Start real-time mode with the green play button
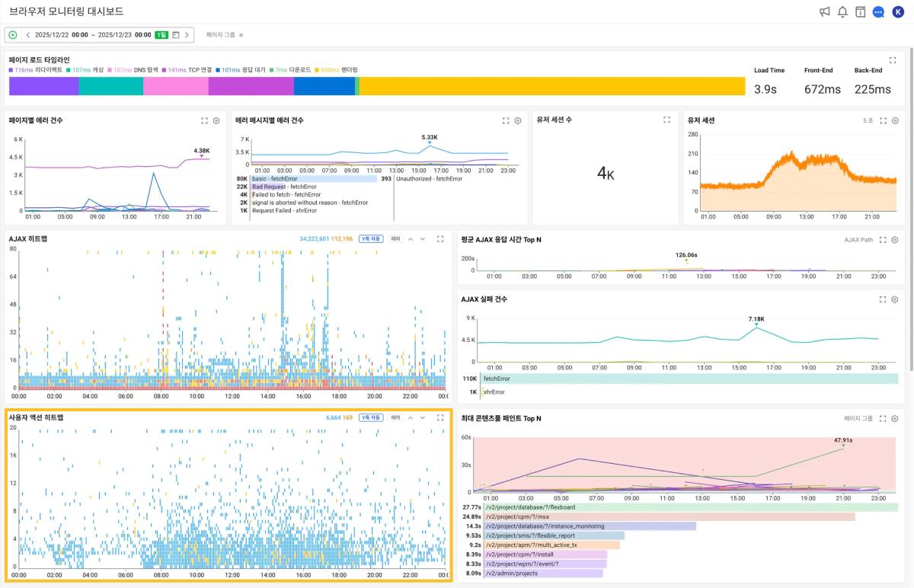The image size is (914, 588). click(13, 35)
